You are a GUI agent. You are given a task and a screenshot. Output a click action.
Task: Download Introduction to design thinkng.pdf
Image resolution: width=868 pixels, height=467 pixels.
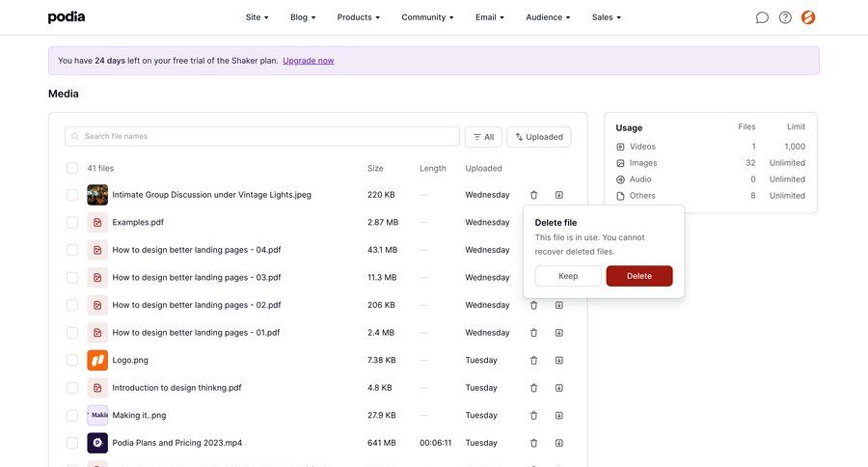coord(559,388)
